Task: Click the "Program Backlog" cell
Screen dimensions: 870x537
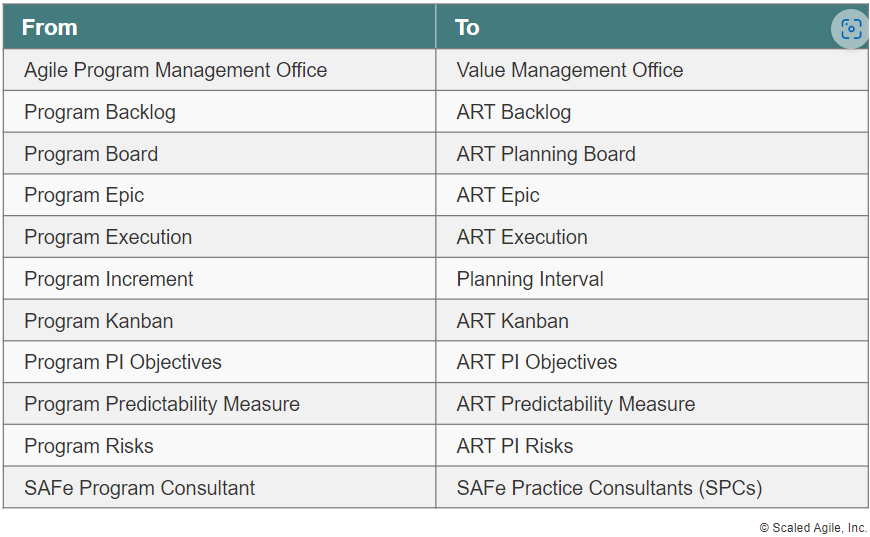Action: 100,112
